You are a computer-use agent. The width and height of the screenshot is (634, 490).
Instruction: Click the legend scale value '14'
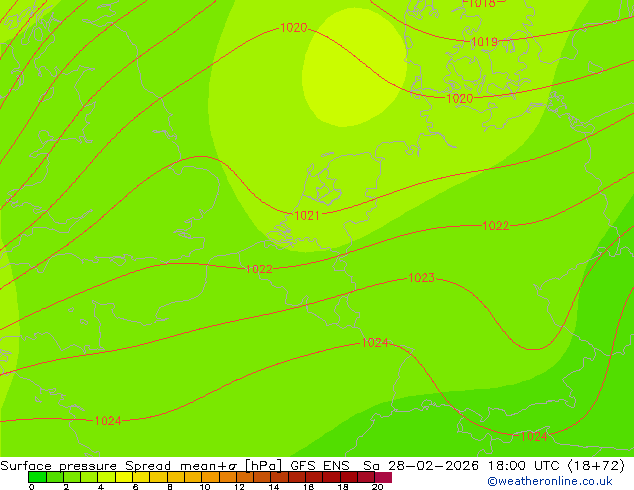(274, 487)
